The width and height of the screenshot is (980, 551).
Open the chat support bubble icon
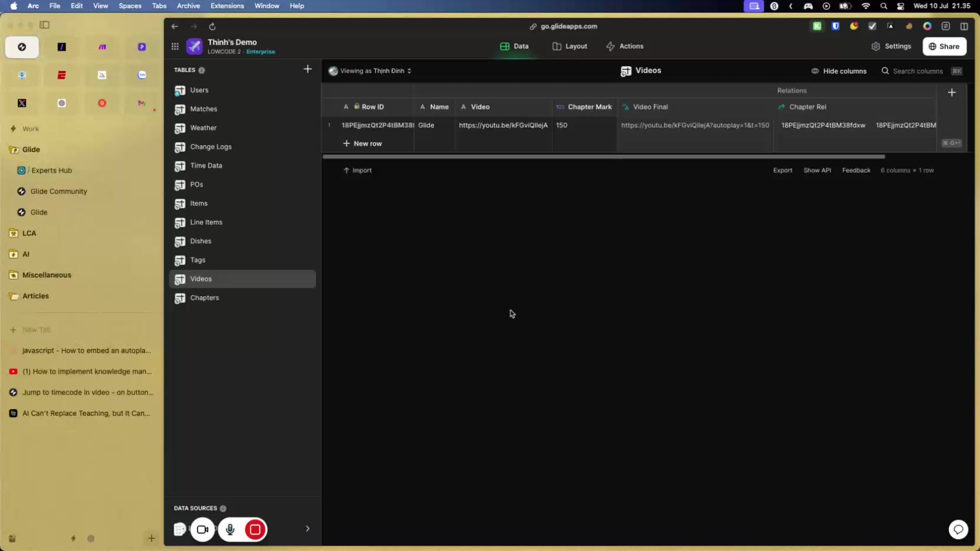[x=958, y=529]
